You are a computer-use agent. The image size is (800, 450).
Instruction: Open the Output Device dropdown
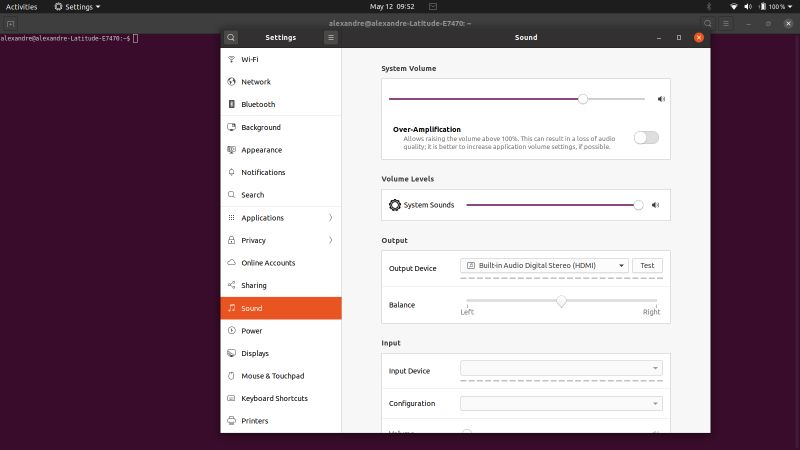(x=544, y=265)
